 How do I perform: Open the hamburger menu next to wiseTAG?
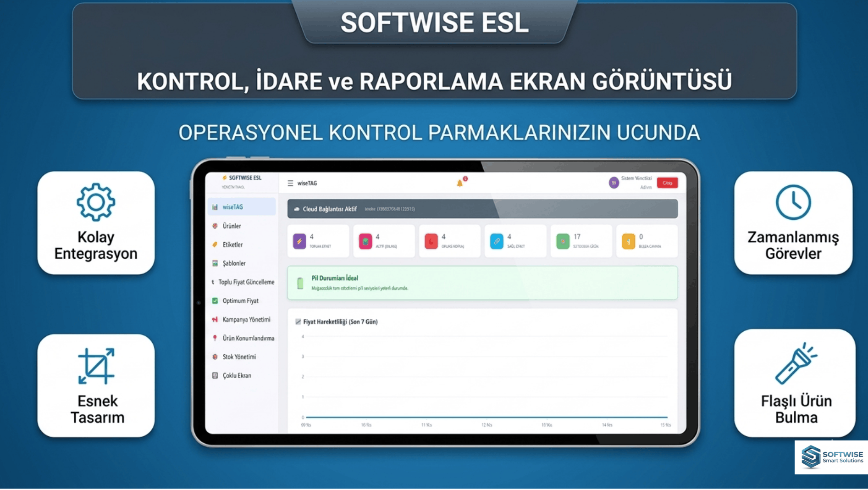point(290,183)
